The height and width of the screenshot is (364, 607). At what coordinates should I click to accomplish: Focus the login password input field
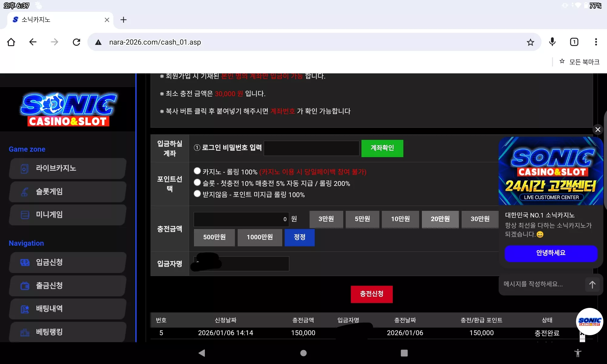pos(311,148)
